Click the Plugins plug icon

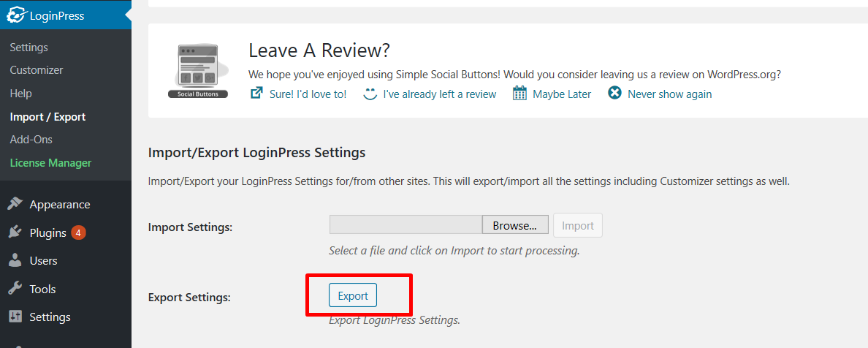[15, 232]
